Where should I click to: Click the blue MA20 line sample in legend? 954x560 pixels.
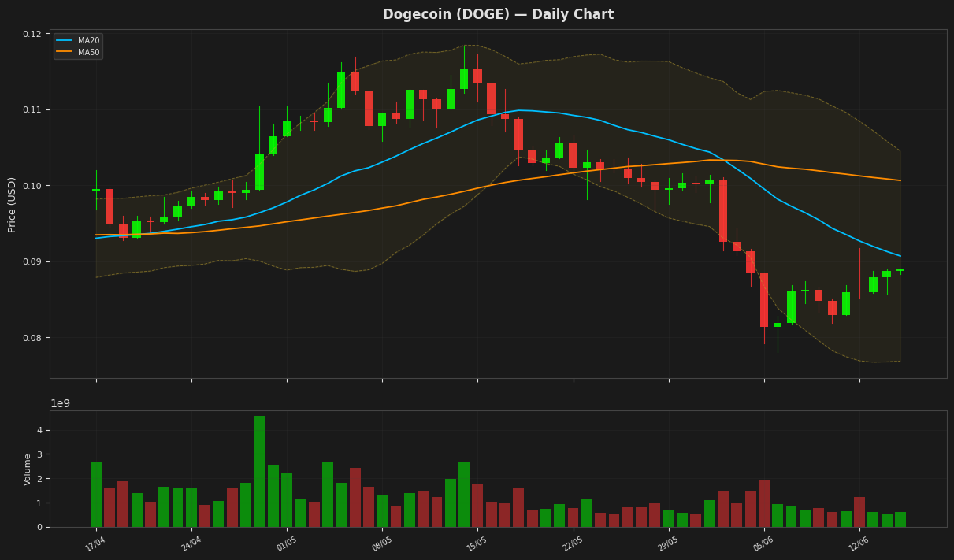pos(65,40)
